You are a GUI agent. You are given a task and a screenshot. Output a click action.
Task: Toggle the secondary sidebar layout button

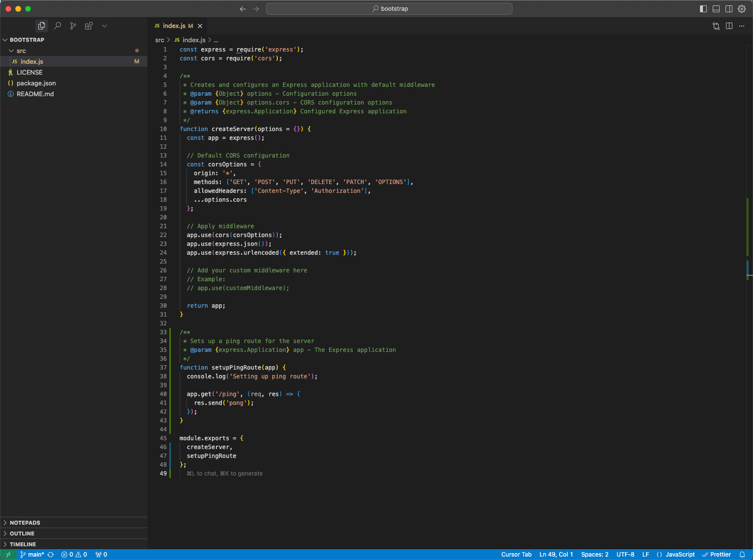click(729, 9)
